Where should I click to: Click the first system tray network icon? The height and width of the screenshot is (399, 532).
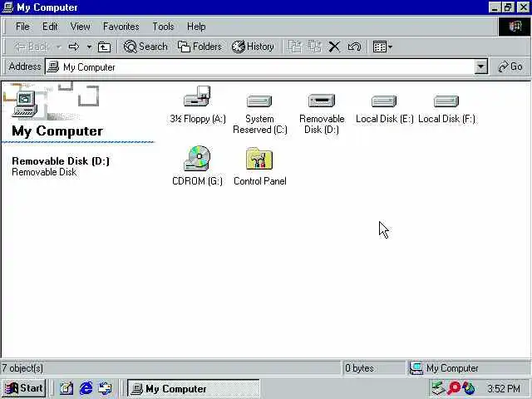pyautogui.click(x=438, y=388)
